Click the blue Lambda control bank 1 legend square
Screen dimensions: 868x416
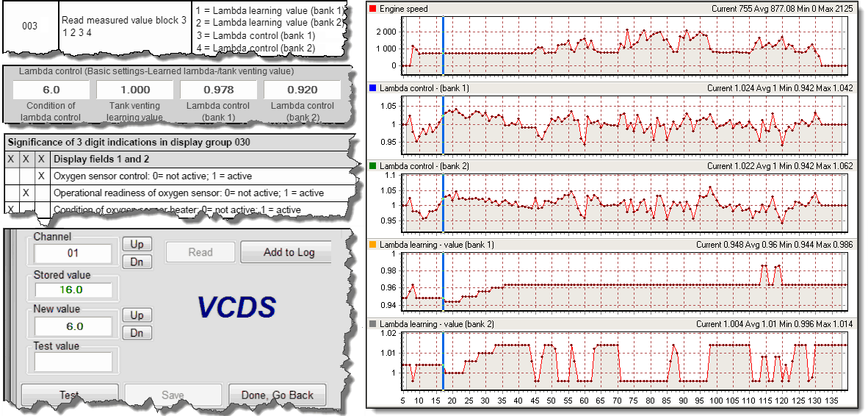pos(373,88)
